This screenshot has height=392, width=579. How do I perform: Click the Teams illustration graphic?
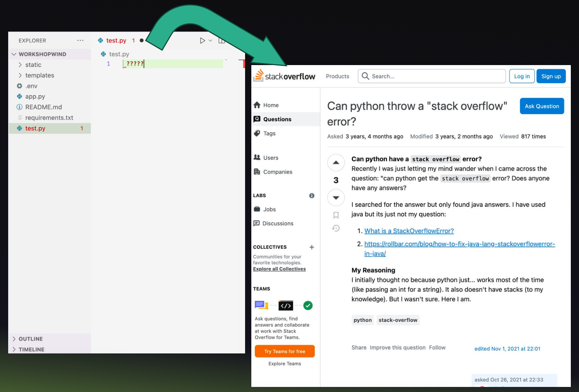click(x=284, y=305)
